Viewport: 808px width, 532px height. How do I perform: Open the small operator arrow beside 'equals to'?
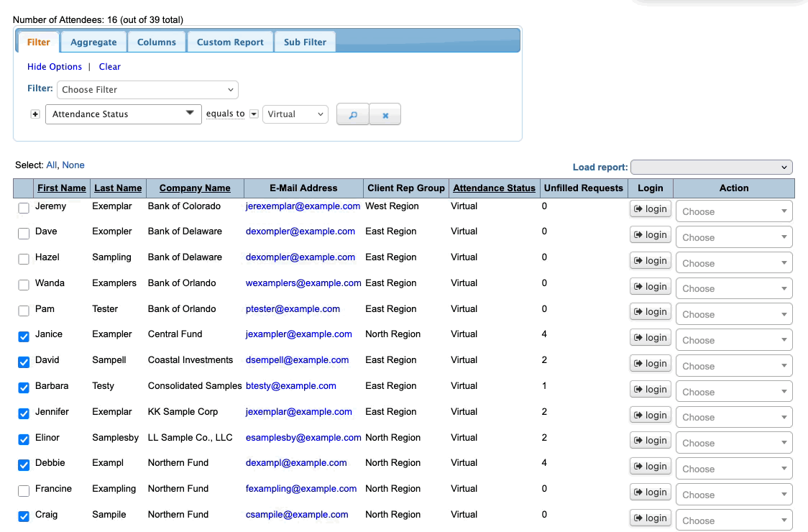click(254, 114)
